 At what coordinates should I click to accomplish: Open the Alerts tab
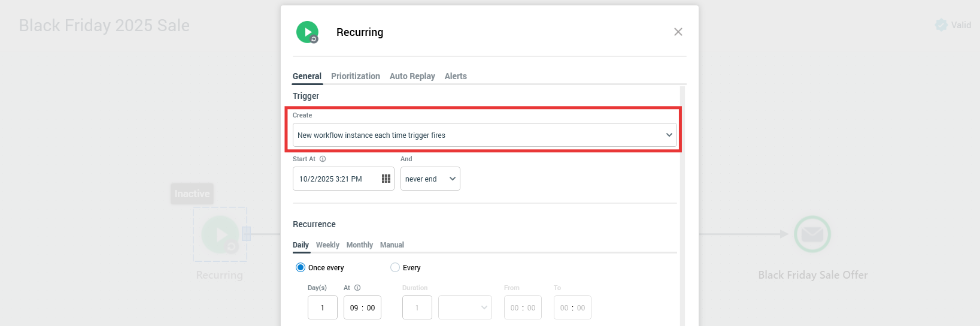[455, 76]
